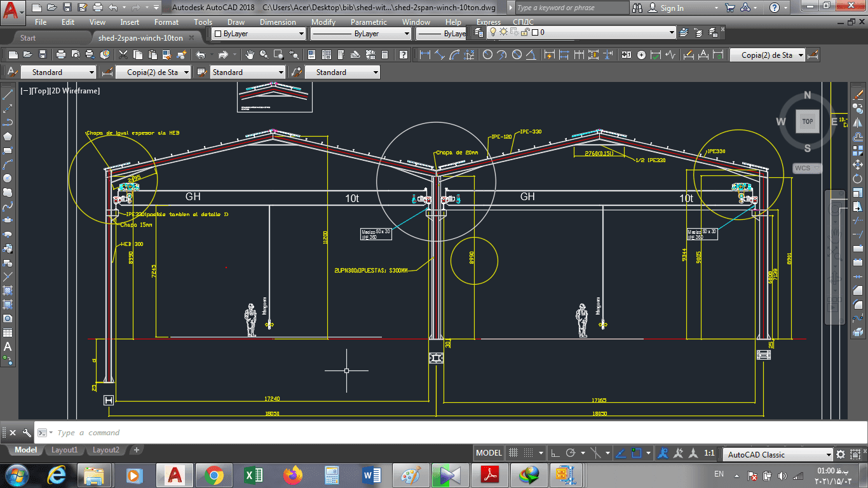
Task: Click the MODEL space button
Action: coord(489,453)
